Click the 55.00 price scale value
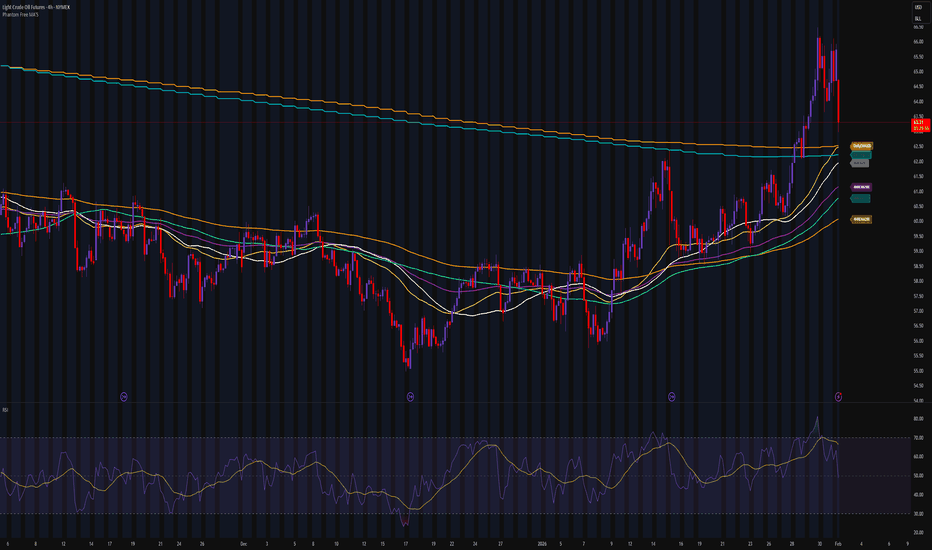The width and height of the screenshot is (932, 550). [918, 371]
